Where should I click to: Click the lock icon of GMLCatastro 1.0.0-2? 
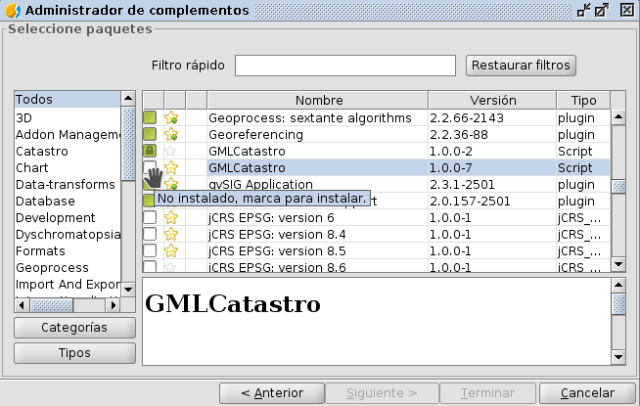150,151
